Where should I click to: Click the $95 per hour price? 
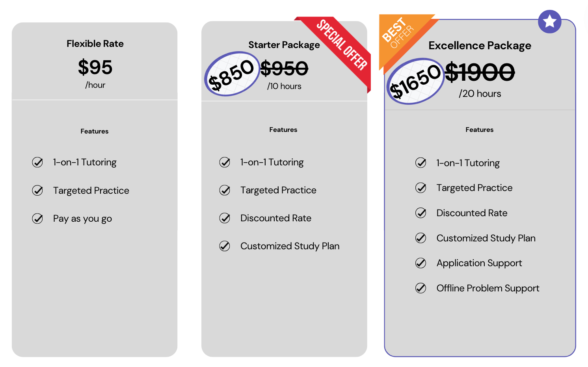click(x=95, y=67)
